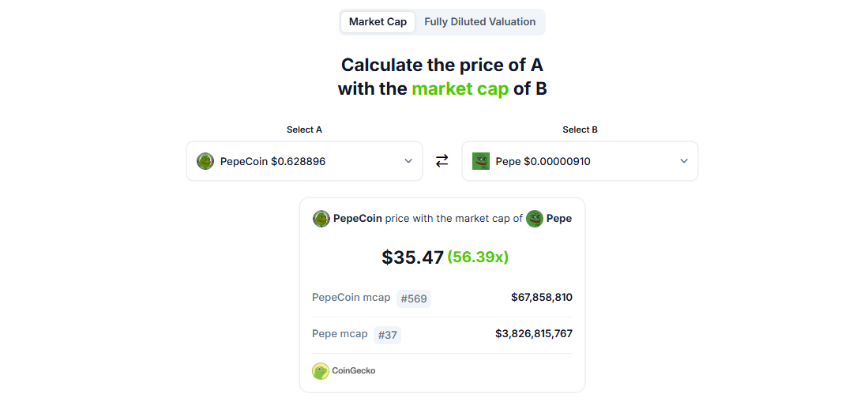
Task: Click the $67,858,810 PepeCoin mcap value
Action: [x=542, y=298]
